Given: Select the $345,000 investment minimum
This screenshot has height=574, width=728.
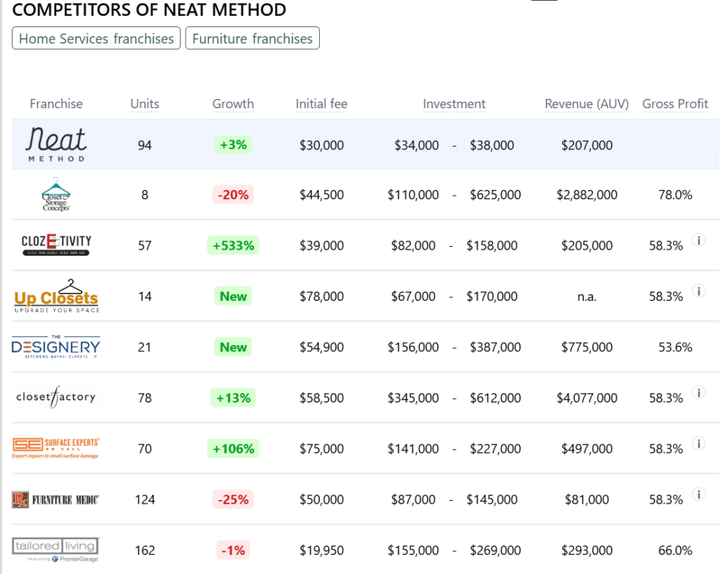Looking at the screenshot, I should click(413, 398).
